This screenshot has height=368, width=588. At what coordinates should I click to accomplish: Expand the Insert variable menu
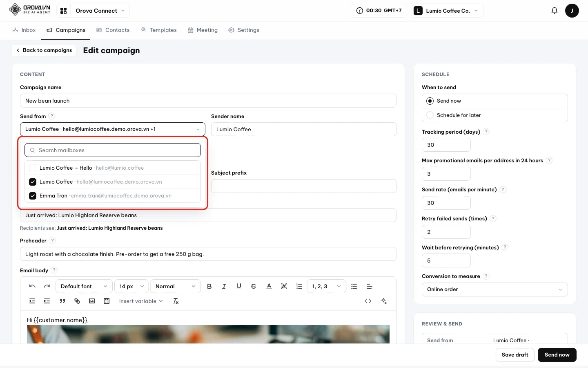(x=141, y=301)
